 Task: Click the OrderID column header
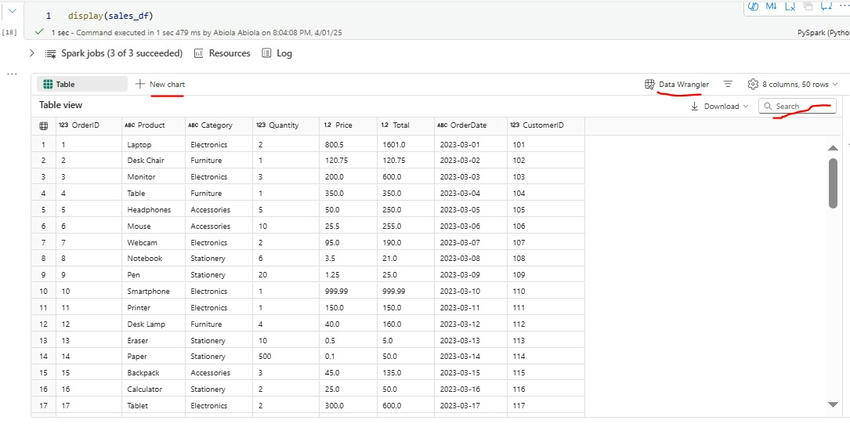point(89,125)
